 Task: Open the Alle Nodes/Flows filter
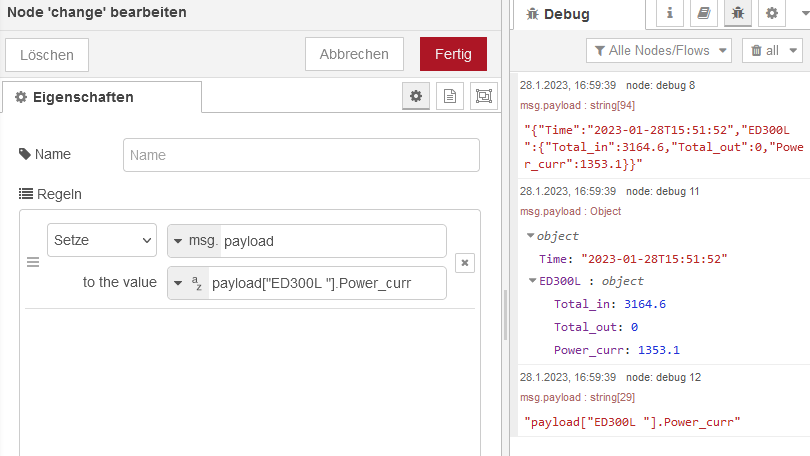click(659, 50)
